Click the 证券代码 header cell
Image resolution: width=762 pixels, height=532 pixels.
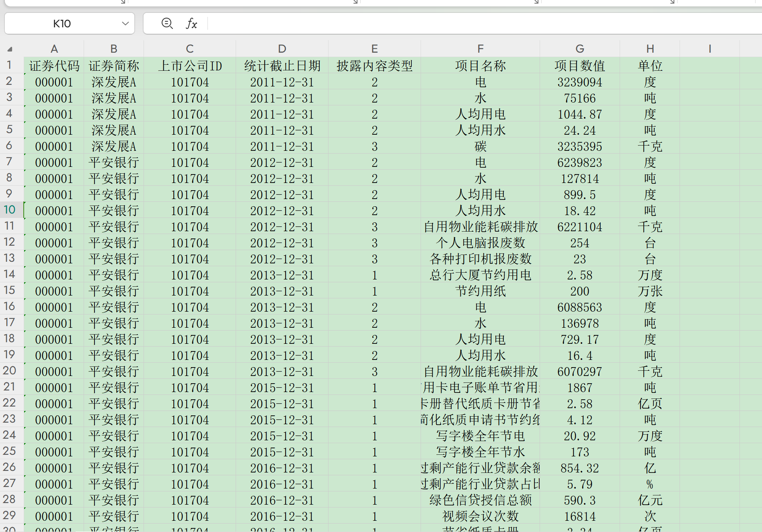(54, 66)
